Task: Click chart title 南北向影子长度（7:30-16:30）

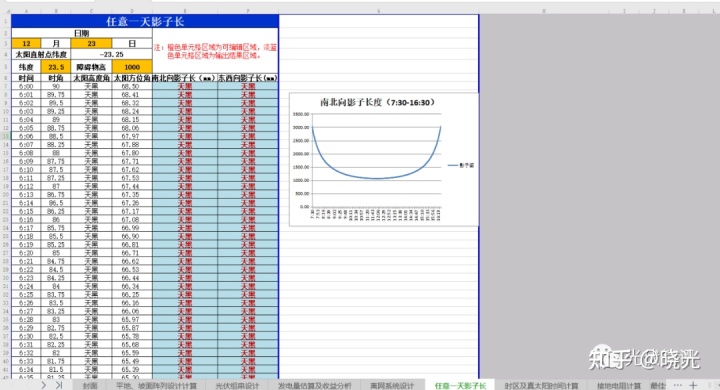Action: pyautogui.click(x=377, y=102)
